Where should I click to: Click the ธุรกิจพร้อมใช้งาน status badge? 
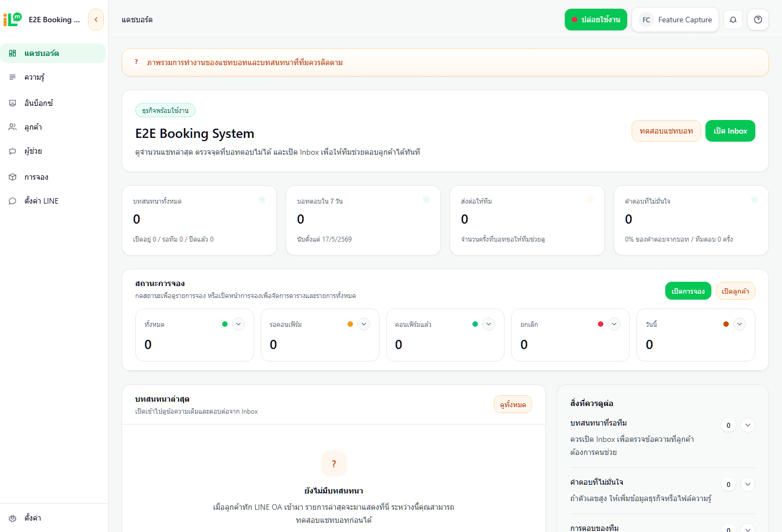click(x=165, y=110)
